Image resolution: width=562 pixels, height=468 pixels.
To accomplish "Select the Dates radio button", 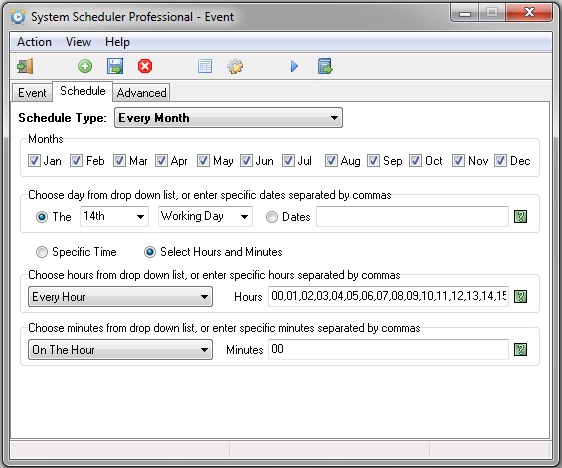I will pos(272,217).
